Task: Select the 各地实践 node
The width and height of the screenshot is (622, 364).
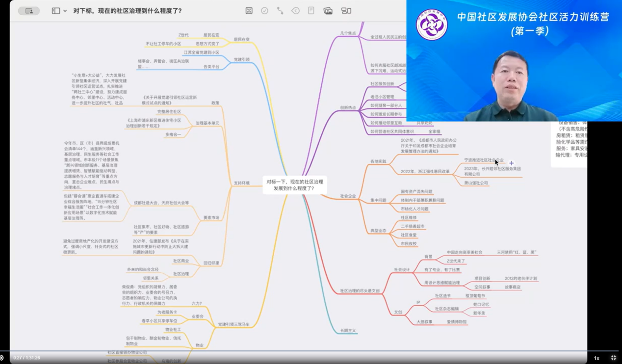Action: [378, 161]
